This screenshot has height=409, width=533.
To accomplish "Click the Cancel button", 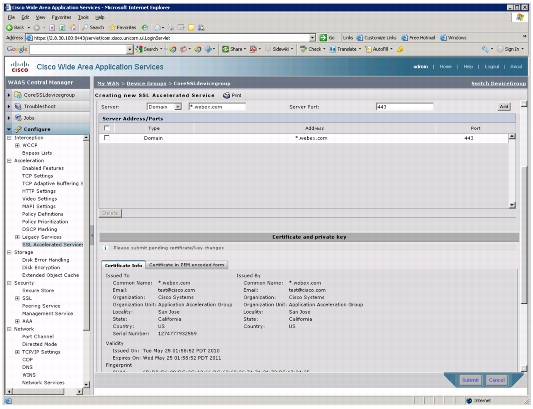I will [497, 380].
